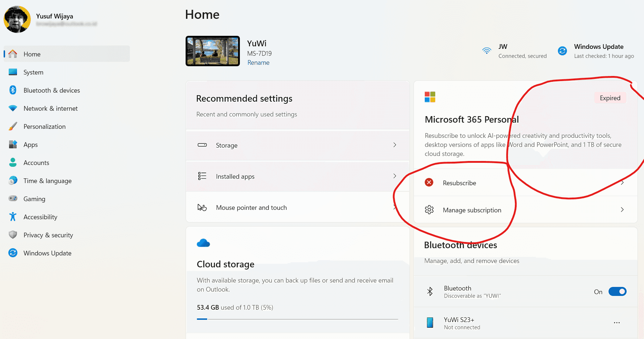This screenshot has width=644, height=339.
Task: Click the JW network connection status
Action: click(x=515, y=51)
